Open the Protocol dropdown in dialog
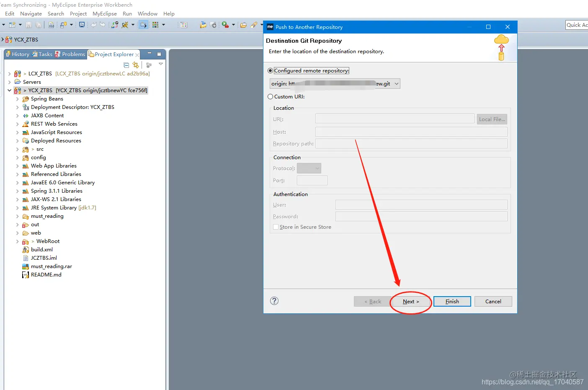This screenshot has height=390, width=588. tap(309, 168)
